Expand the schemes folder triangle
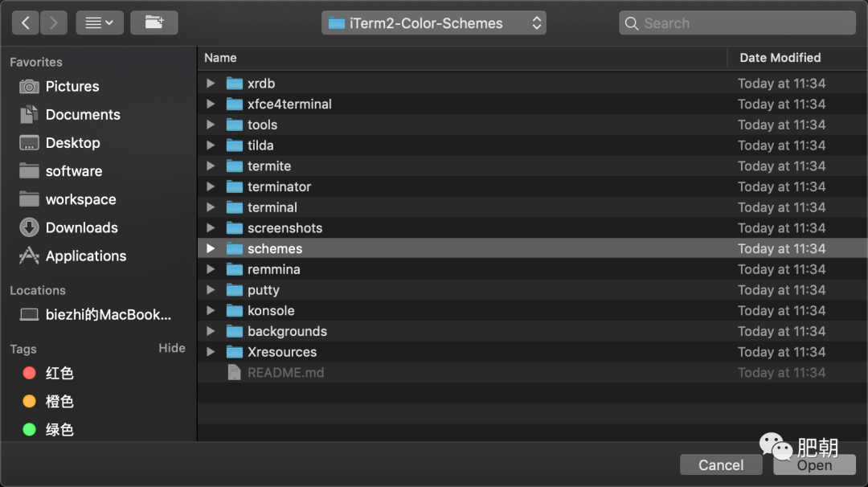The height and width of the screenshot is (487, 868). click(x=211, y=248)
